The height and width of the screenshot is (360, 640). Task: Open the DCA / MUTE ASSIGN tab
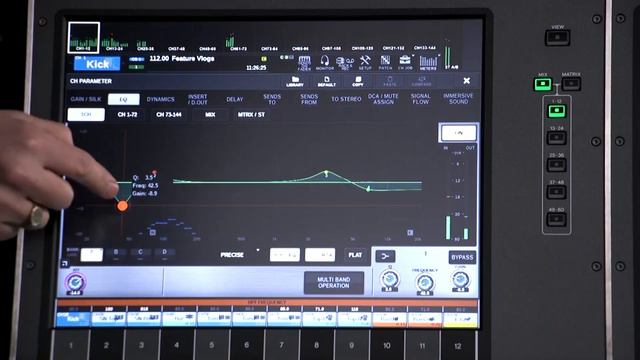click(383, 99)
